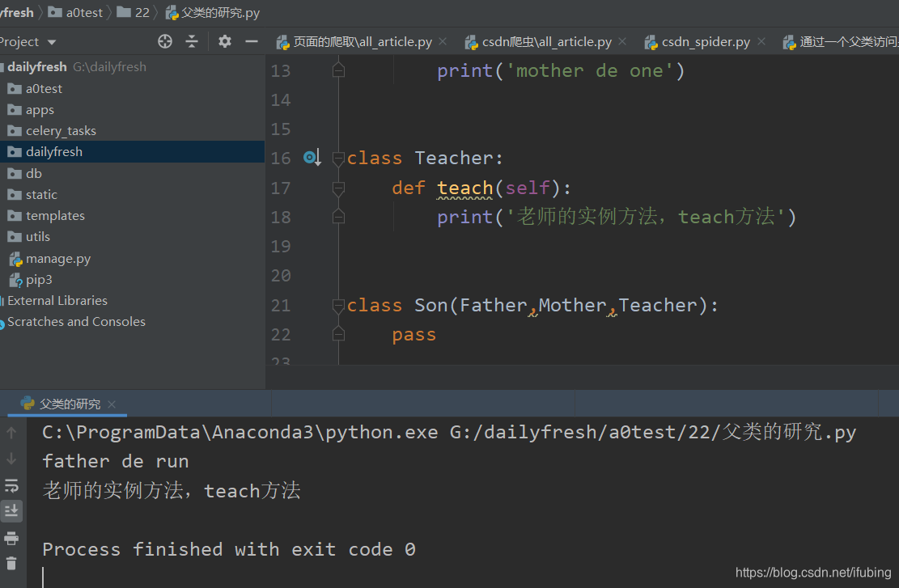This screenshot has width=899, height=588.
Task: Click the locate/select opened file target icon
Action: tap(165, 41)
